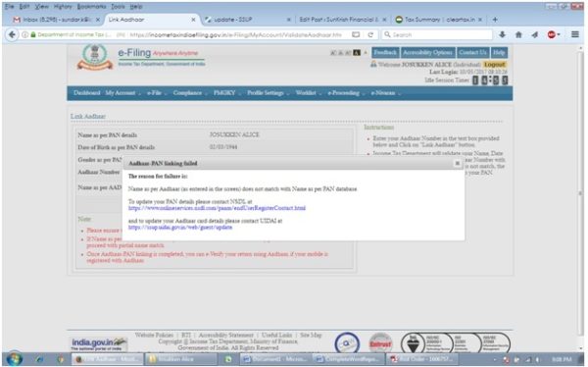Click the Feedback button
The width and height of the screenshot is (588, 367).
point(385,53)
